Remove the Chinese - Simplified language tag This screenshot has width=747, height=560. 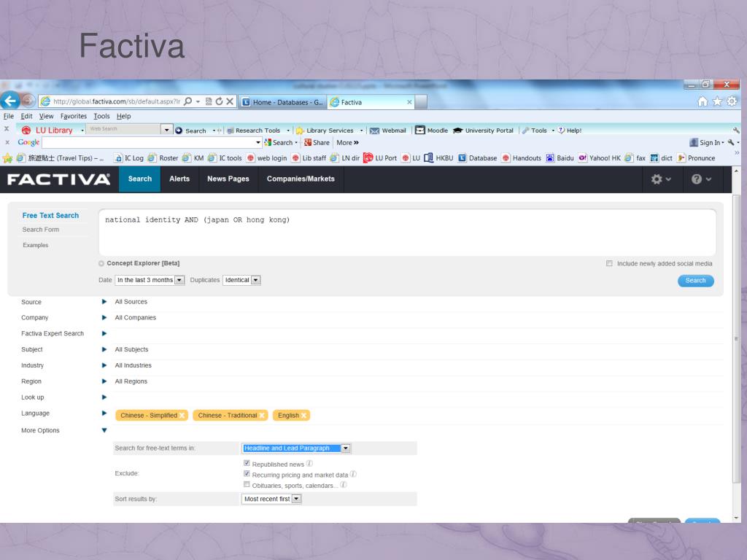click(x=182, y=416)
